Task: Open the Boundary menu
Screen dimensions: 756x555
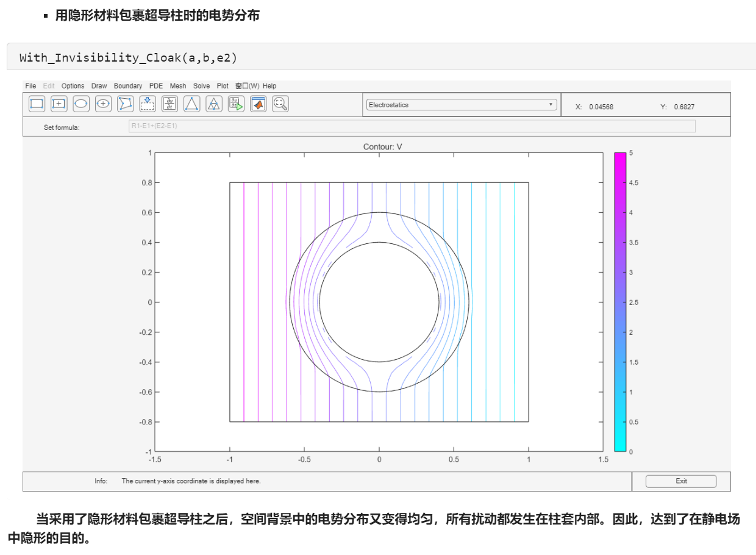Action: tap(128, 86)
